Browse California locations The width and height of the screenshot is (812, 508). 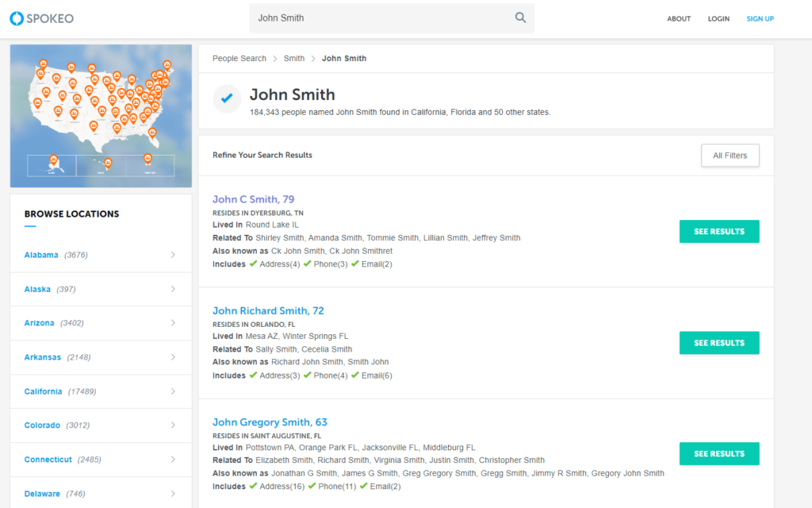(x=43, y=391)
